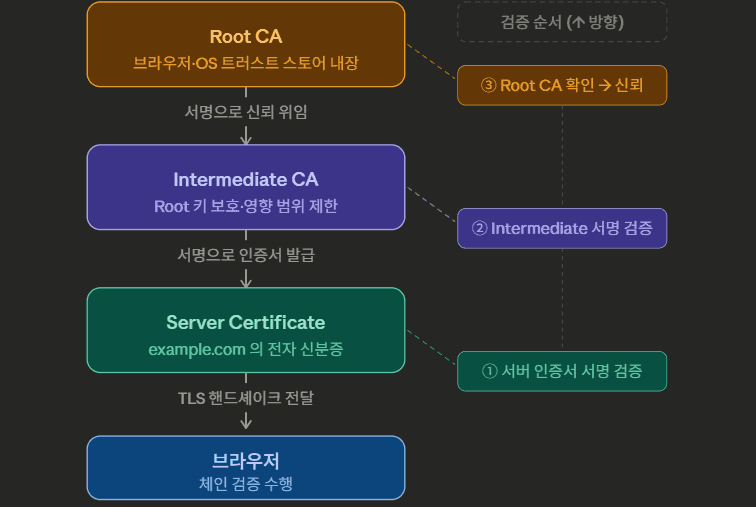Click the '서명으로 인증서 발급' arrow label
756x507 pixels.
(x=246, y=255)
